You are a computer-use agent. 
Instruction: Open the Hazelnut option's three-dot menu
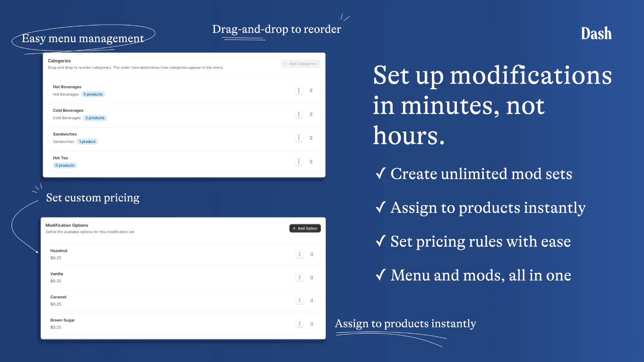[300, 254]
